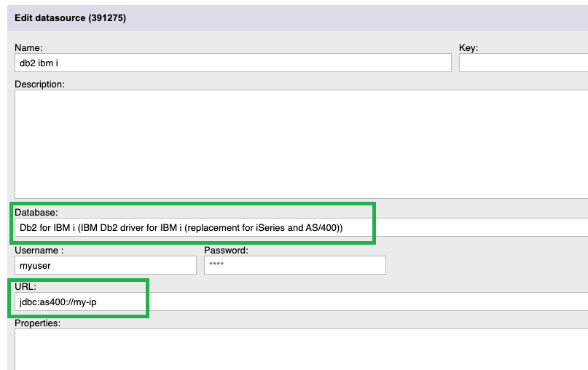Click the "Name:" label

click(28, 47)
